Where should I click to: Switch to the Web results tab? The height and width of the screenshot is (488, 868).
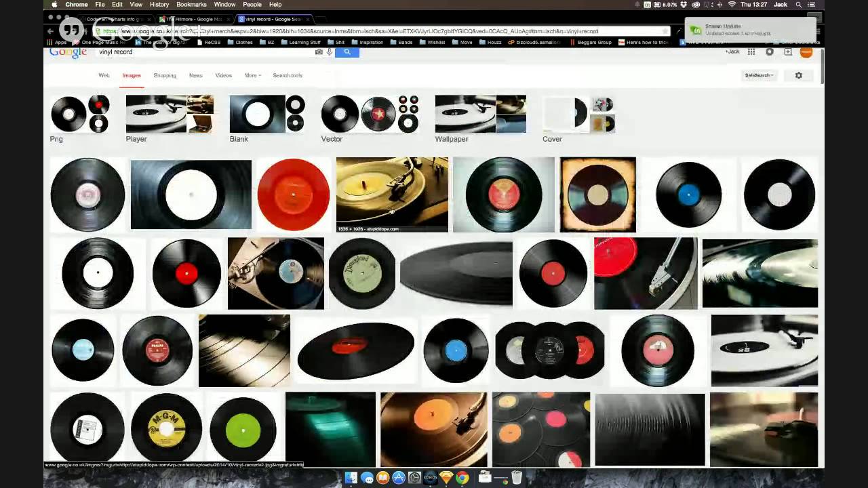[x=104, y=75]
